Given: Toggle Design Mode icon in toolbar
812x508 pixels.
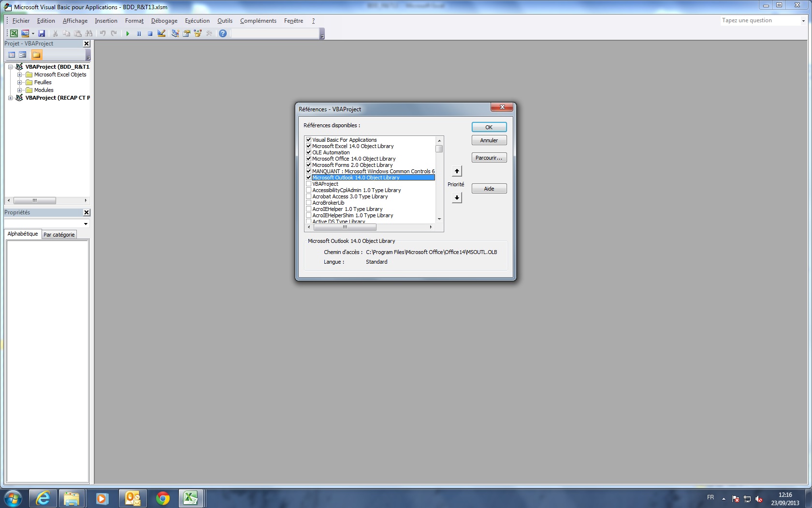Looking at the screenshot, I should coord(161,33).
